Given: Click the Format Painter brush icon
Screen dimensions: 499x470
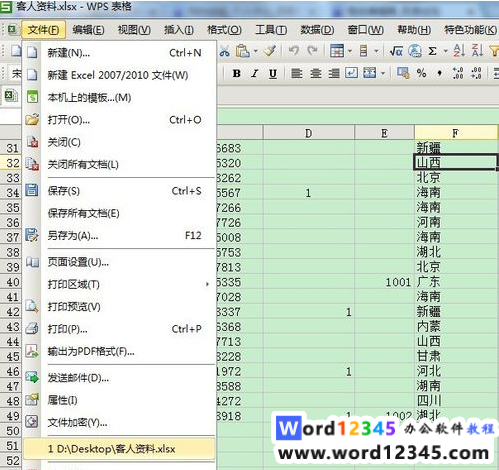Looking at the screenshot, I should tap(269, 51).
